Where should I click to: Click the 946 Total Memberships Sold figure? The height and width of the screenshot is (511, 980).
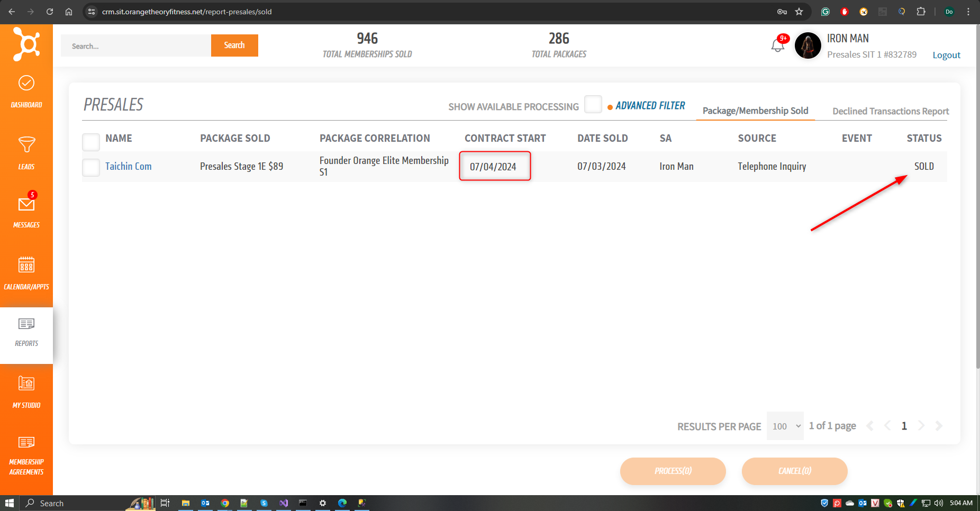(367, 39)
